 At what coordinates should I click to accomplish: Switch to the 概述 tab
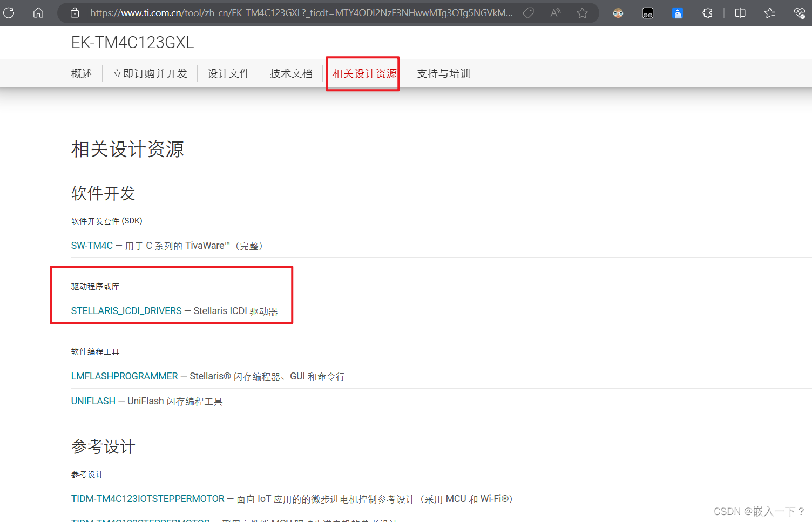82,73
